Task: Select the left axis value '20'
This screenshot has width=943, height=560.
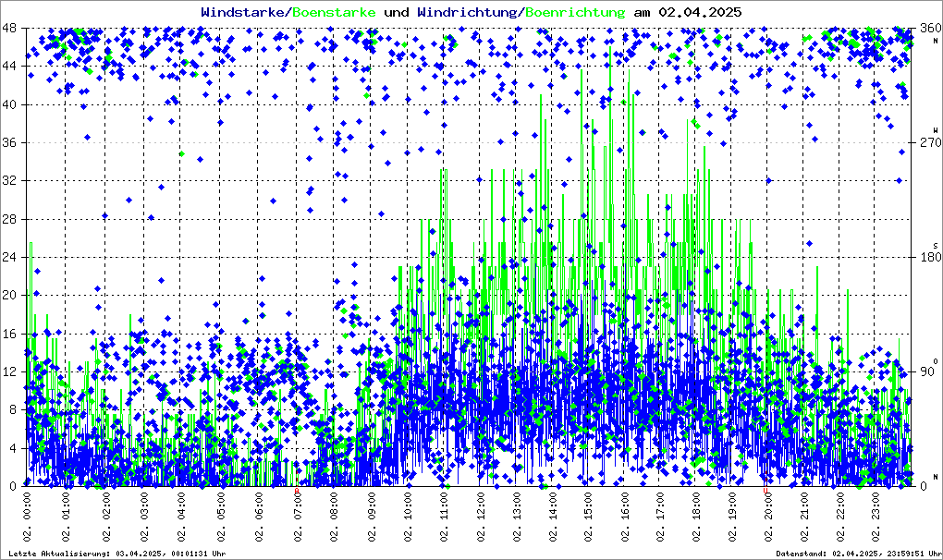Action: tap(8, 295)
